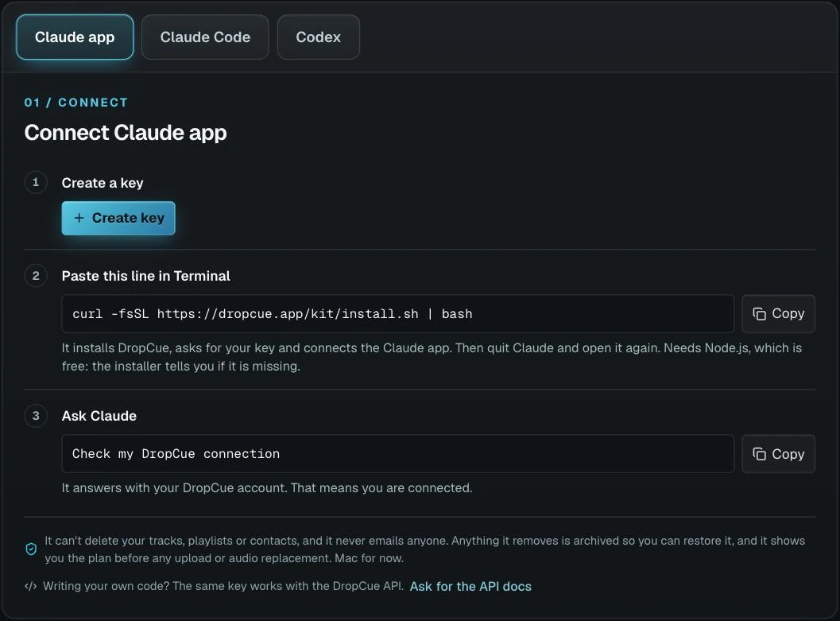Click the Ask Claude step title
Viewport: 840px width, 621px height.
click(99, 416)
